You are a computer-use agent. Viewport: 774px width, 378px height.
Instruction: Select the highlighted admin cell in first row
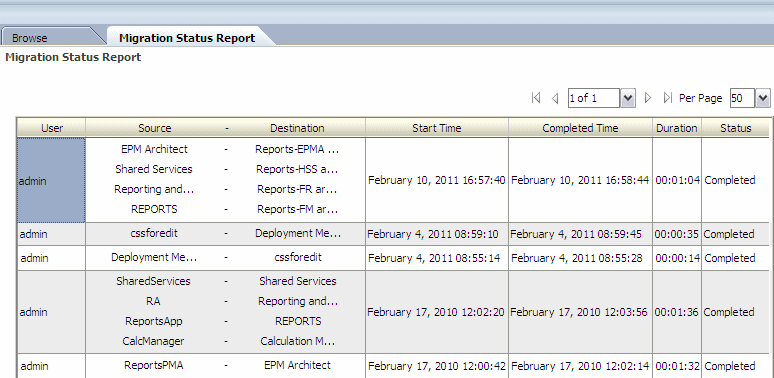pyautogui.click(x=51, y=180)
